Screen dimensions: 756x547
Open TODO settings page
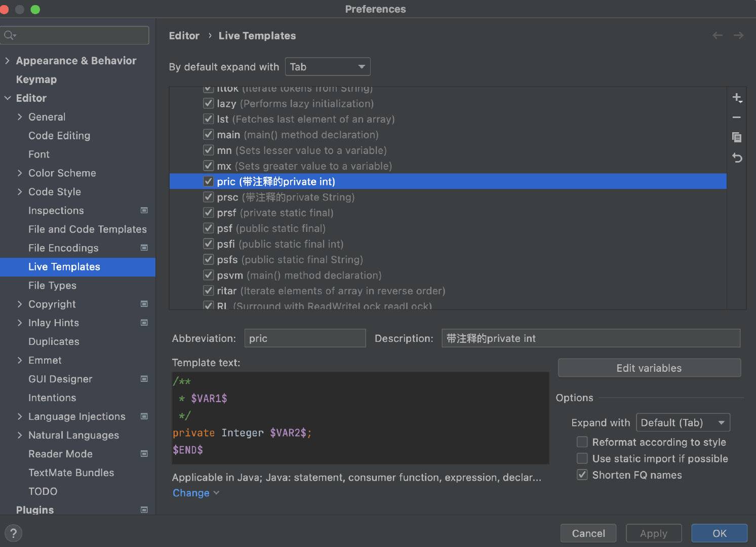pos(43,491)
